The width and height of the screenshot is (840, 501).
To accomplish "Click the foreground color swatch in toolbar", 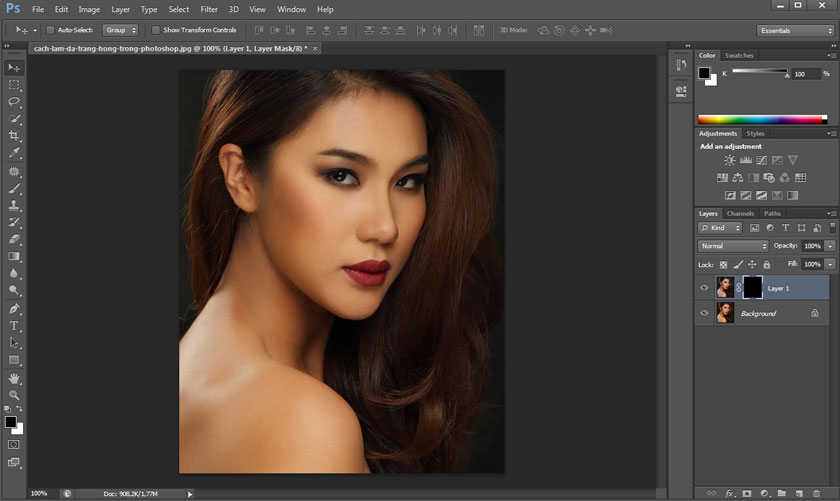I will click(x=10, y=422).
